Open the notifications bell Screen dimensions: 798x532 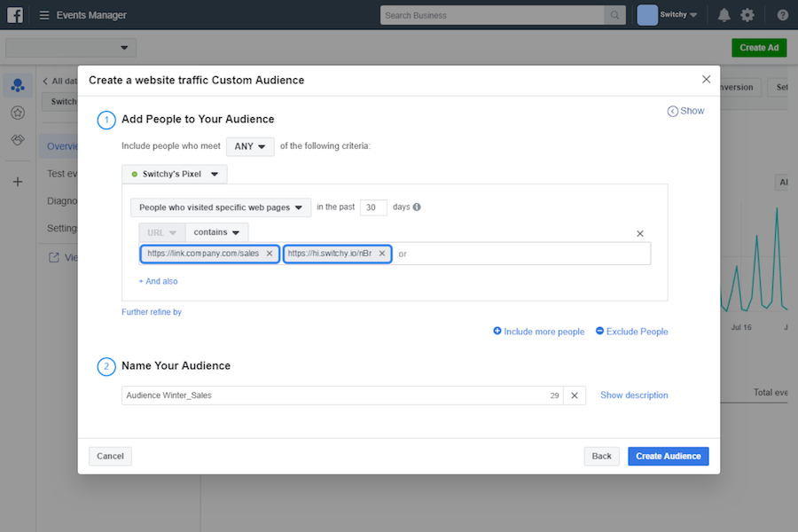click(724, 15)
